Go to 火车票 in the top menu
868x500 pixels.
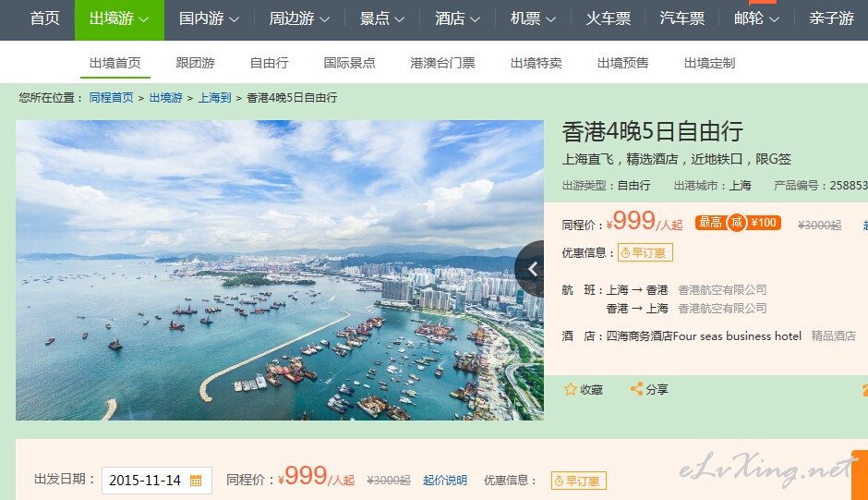click(609, 18)
